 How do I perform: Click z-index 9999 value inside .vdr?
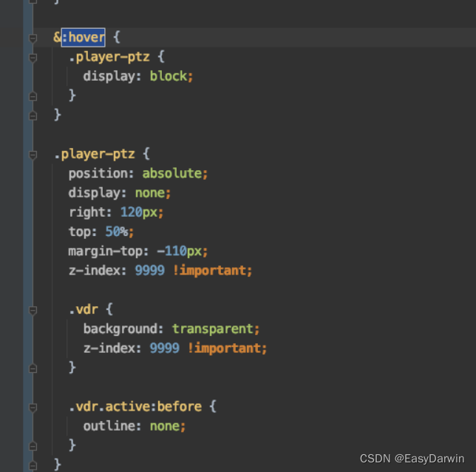click(165, 348)
